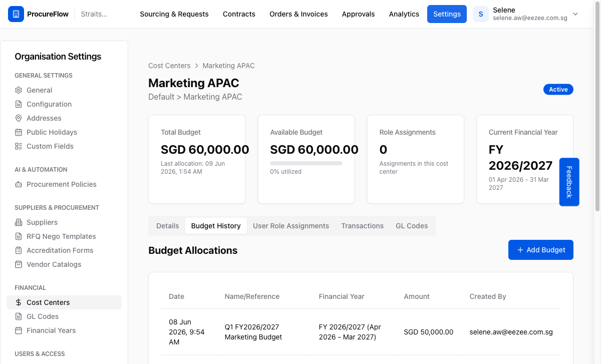Expand the Selene user account dropdown
The width and height of the screenshot is (601, 364).
(575, 14)
